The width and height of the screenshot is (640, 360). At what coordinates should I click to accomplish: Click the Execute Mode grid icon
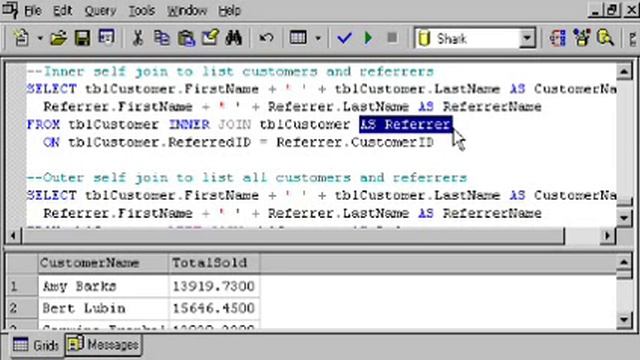(x=298, y=38)
